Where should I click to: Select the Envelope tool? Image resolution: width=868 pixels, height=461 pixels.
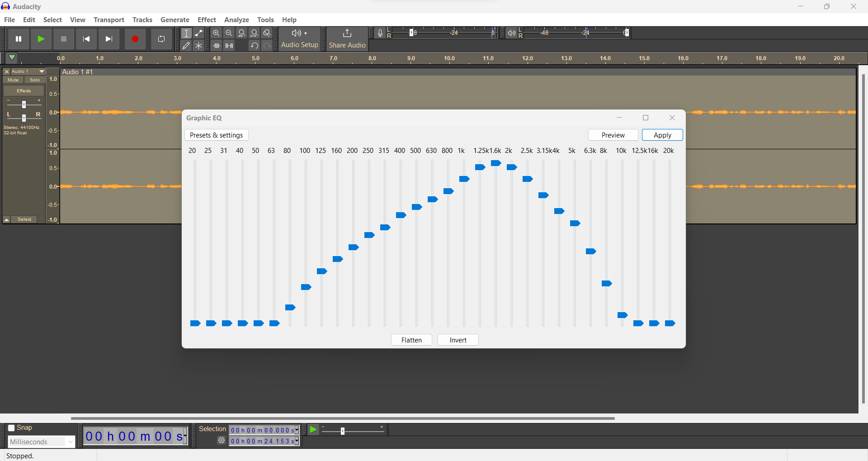[199, 33]
